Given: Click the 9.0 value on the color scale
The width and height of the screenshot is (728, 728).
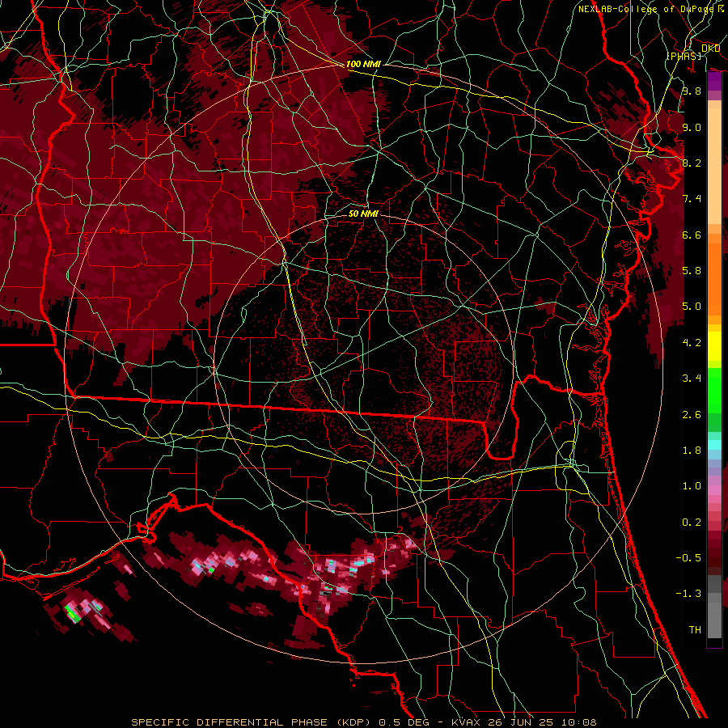Looking at the screenshot, I should pos(692,127).
